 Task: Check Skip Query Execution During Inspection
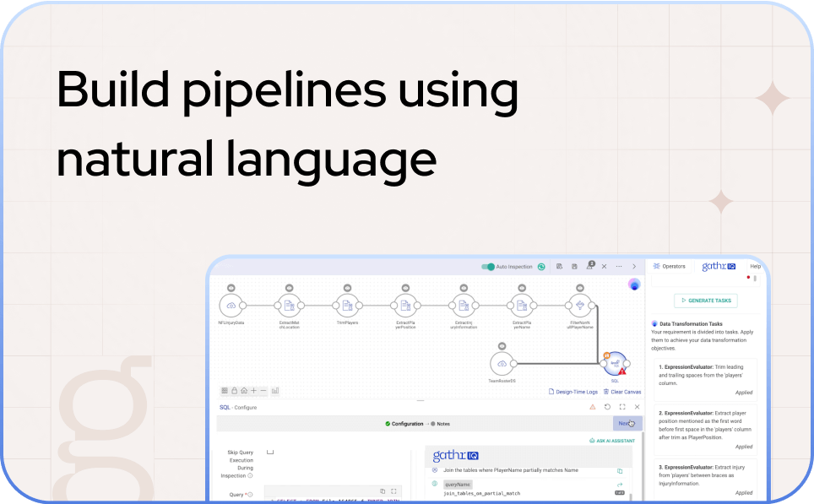point(269,451)
